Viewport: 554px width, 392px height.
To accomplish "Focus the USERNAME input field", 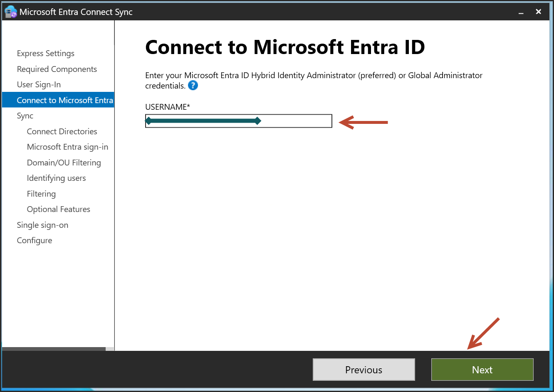I will tap(295, 121).
